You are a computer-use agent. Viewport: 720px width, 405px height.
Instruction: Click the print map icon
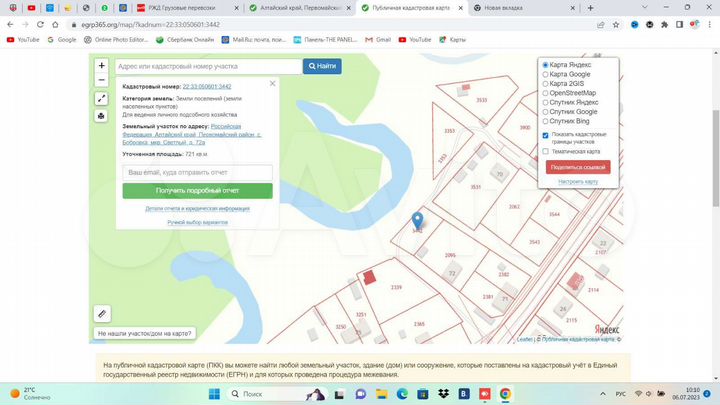click(x=101, y=115)
